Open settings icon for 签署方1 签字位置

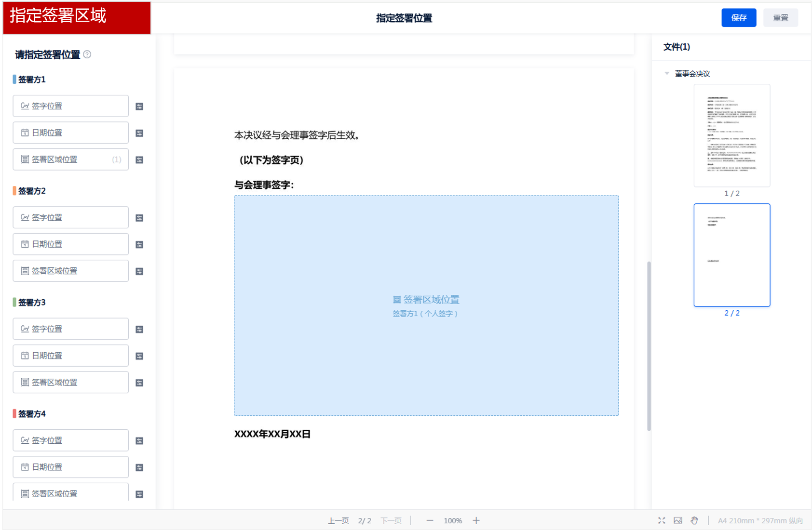click(139, 106)
